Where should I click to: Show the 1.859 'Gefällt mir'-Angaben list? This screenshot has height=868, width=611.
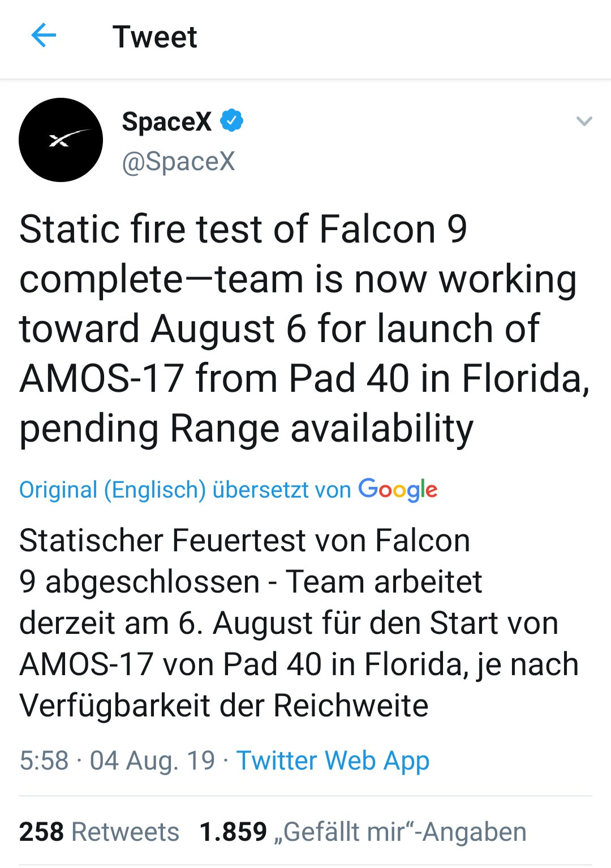click(x=363, y=832)
